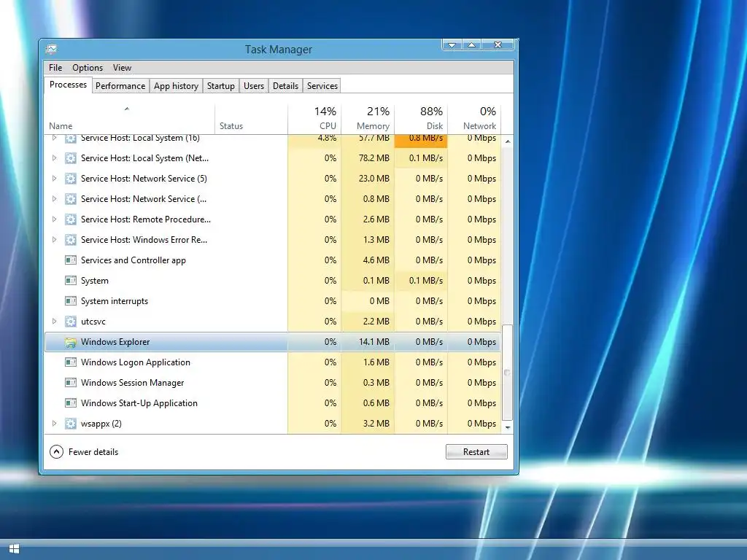Click the utcsvc gear icon
This screenshot has width=747, height=560.
pos(71,322)
